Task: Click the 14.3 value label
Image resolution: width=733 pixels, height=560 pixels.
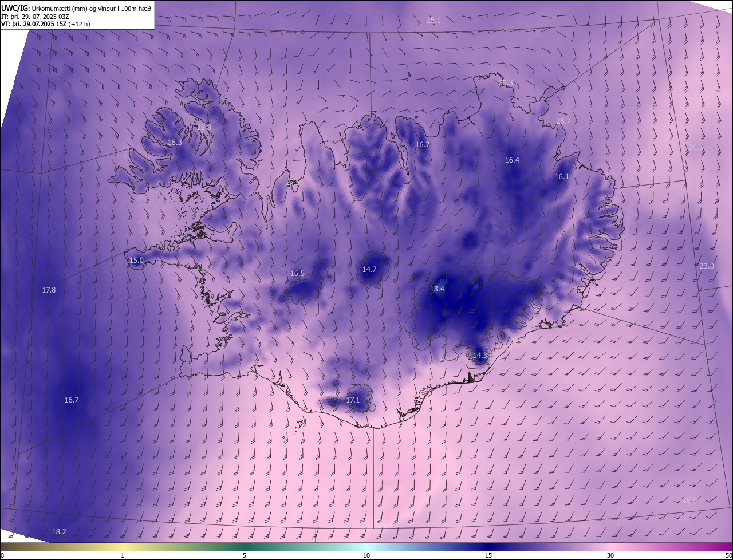Action: pyautogui.click(x=480, y=355)
